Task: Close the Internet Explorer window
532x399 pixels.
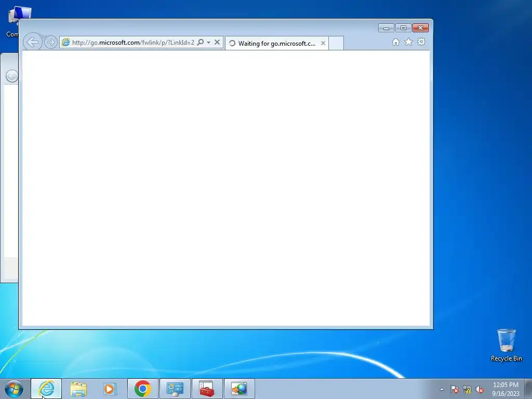Action: [x=420, y=28]
